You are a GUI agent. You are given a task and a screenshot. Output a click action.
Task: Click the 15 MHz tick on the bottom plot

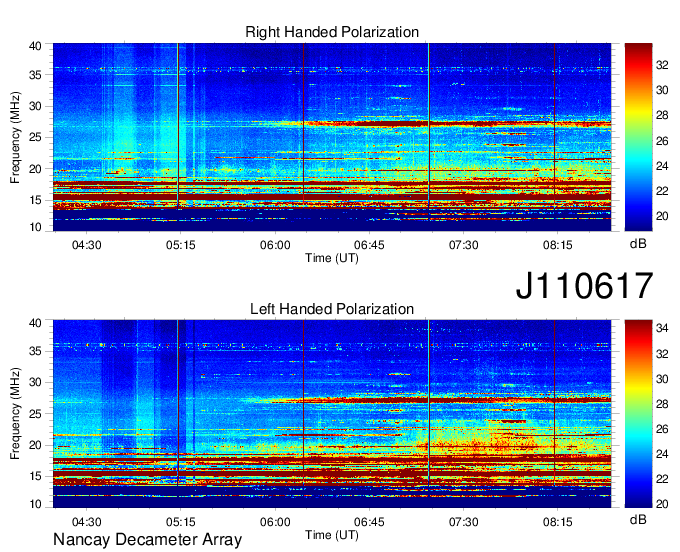pos(35,477)
